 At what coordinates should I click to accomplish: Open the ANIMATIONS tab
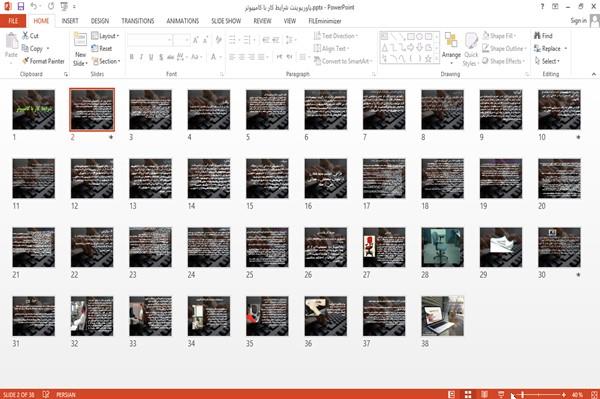(183, 21)
